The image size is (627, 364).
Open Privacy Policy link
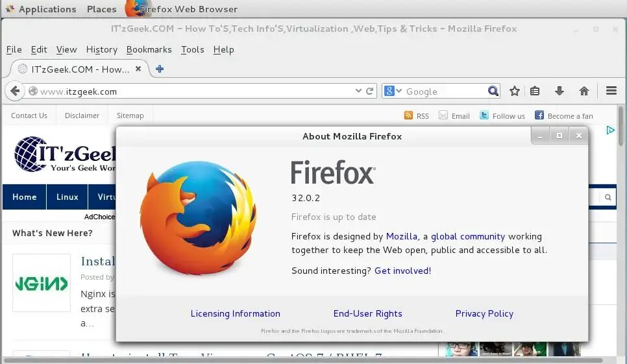click(484, 313)
